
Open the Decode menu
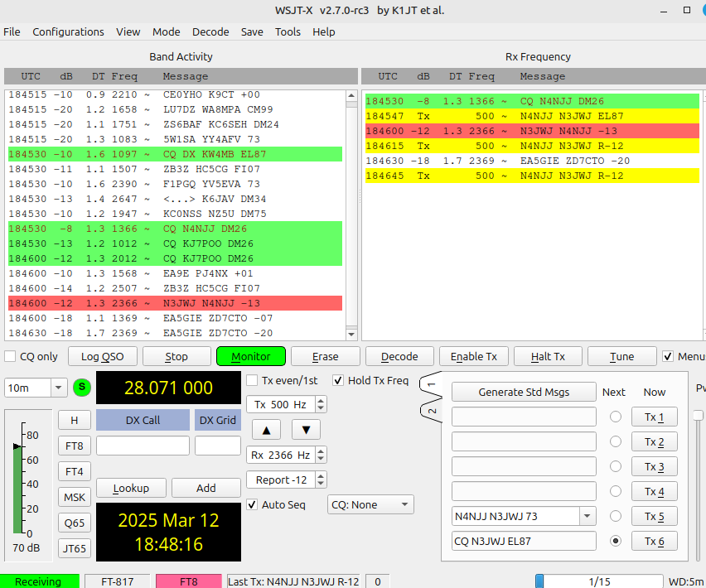point(210,32)
